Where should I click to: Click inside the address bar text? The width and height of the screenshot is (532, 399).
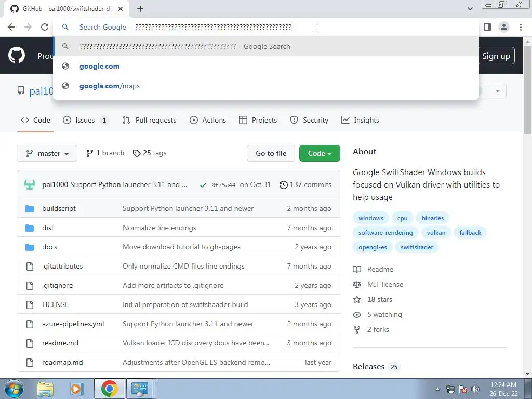point(214,27)
